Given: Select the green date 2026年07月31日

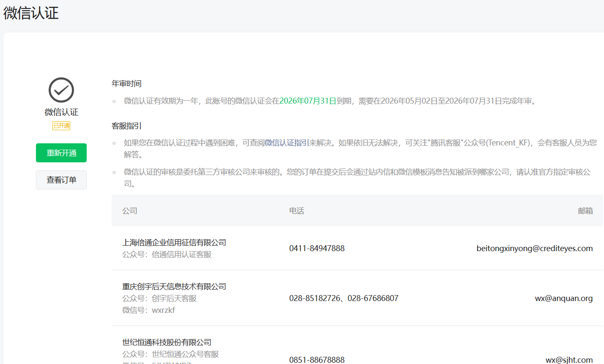Looking at the screenshot, I should [x=308, y=101].
